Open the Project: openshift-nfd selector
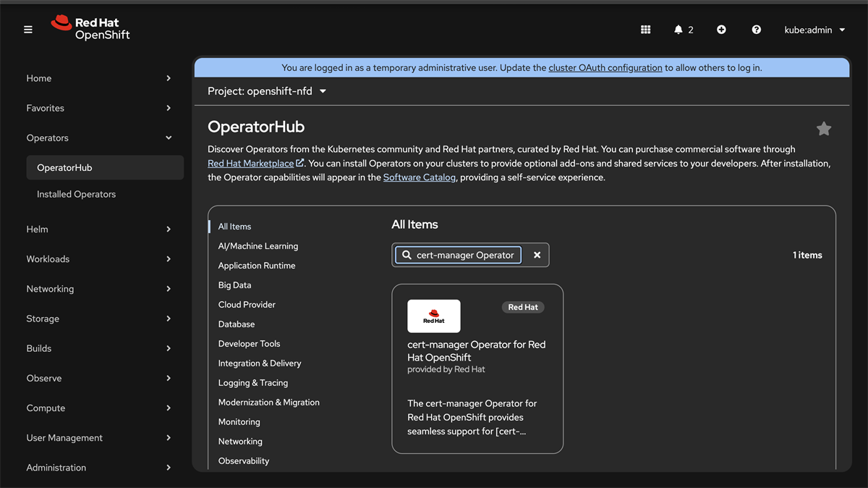The width and height of the screenshot is (868, 488). pyautogui.click(x=267, y=91)
